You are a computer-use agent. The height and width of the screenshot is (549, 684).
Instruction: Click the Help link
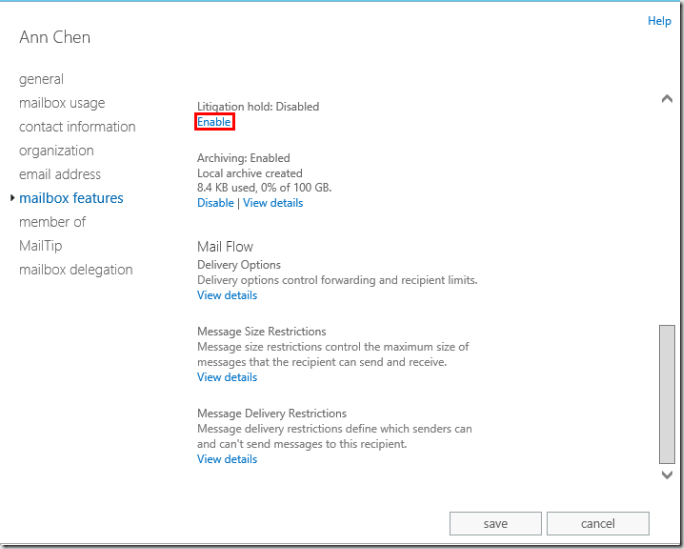[x=659, y=21]
